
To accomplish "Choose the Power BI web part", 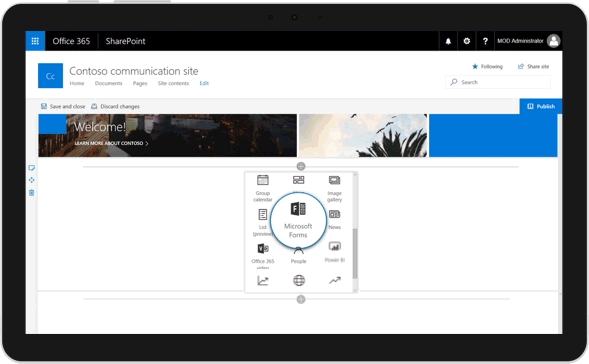I will click(x=334, y=252).
